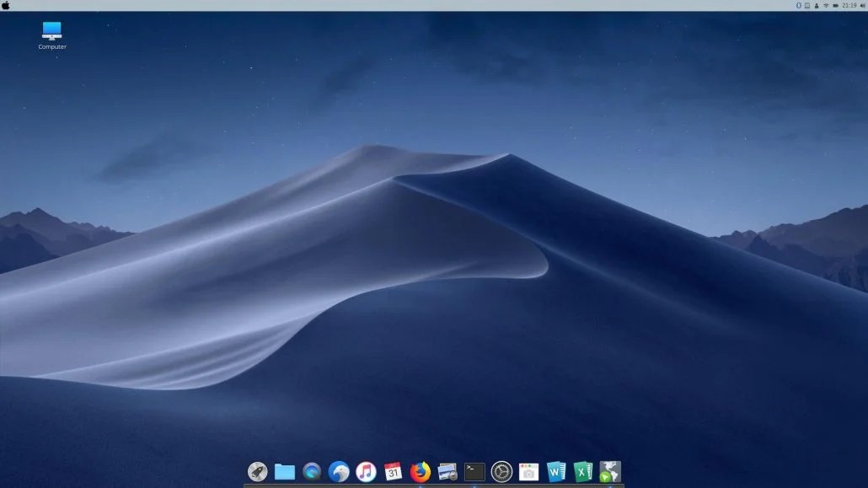Launch Firefox from the dock
This screenshot has width=868, height=488.
coord(421,471)
